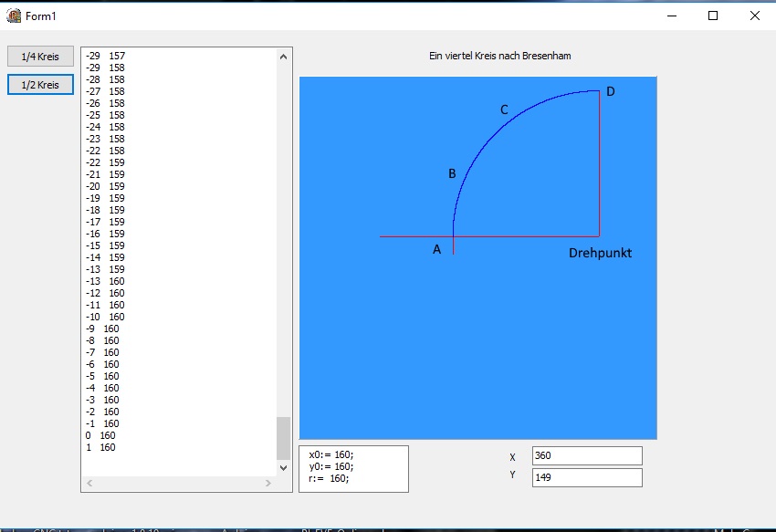Click the horizontal scroll right arrow
The image size is (776, 532).
coord(267,483)
